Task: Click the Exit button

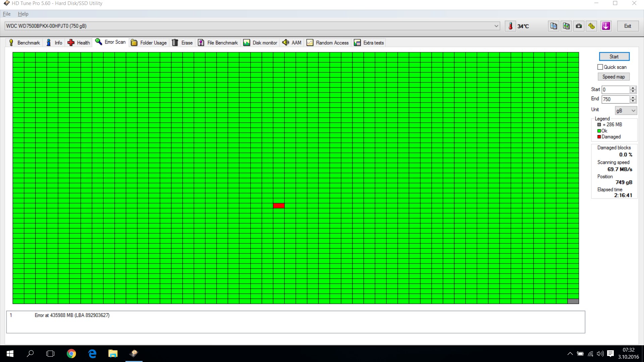Action: tap(628, 26)
